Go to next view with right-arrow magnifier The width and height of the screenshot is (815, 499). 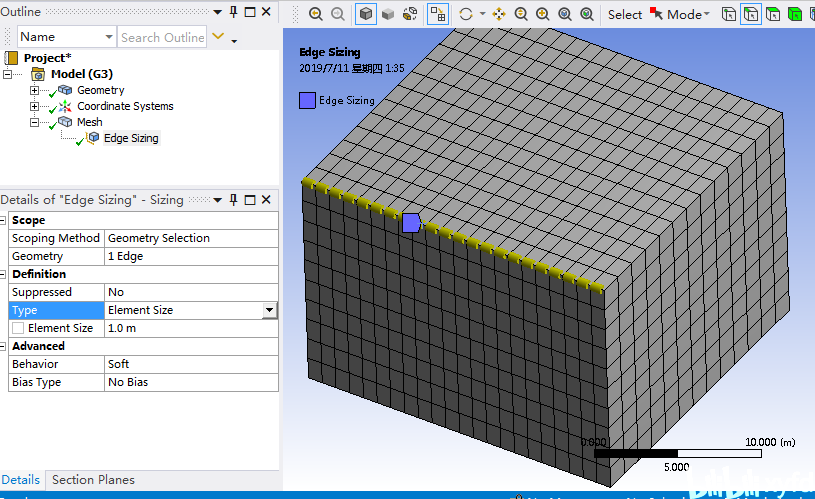point(338,14)
